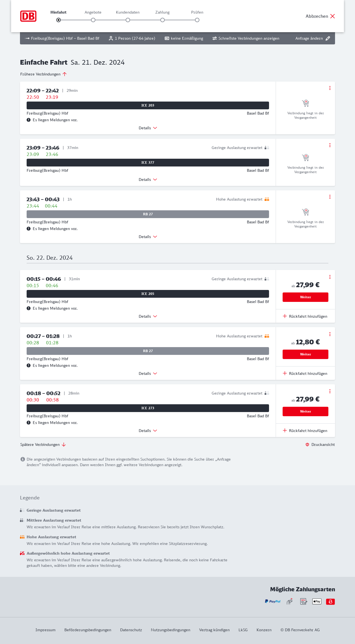The width and height of the screenshot is (355, 644).
Task: Show later connections via Spätere Verbindungen
Action: pos(43,445)
